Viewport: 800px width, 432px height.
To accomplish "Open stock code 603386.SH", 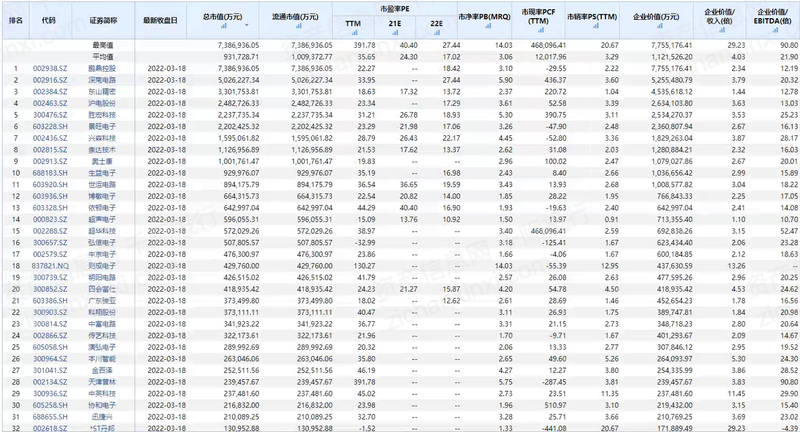I will point(50,301).
